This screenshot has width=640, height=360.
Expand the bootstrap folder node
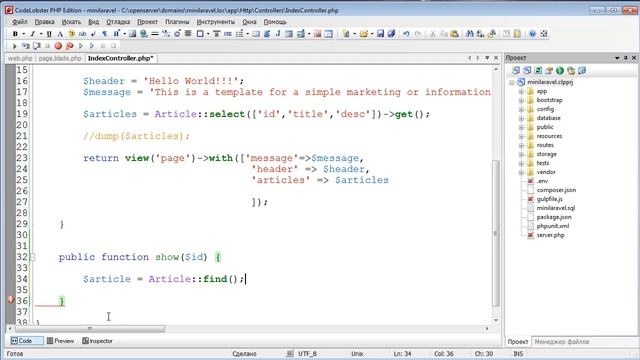[521, 100]
